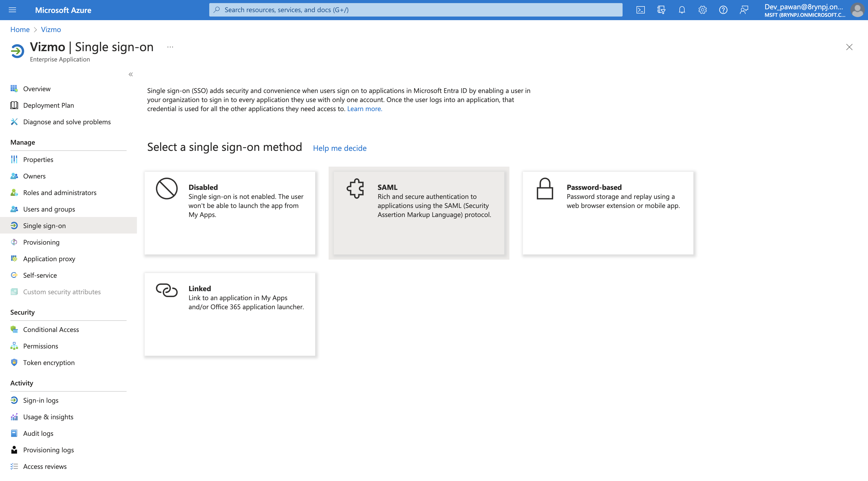Open the Help question mark icon
Image resolution: width=868 pixels, height=481 pixels.
coord(723,10)
